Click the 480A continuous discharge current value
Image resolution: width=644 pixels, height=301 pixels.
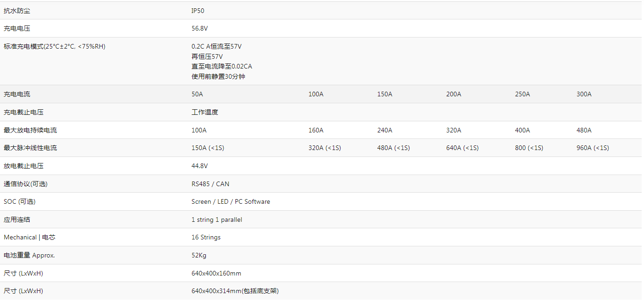[x=584, y=131]
